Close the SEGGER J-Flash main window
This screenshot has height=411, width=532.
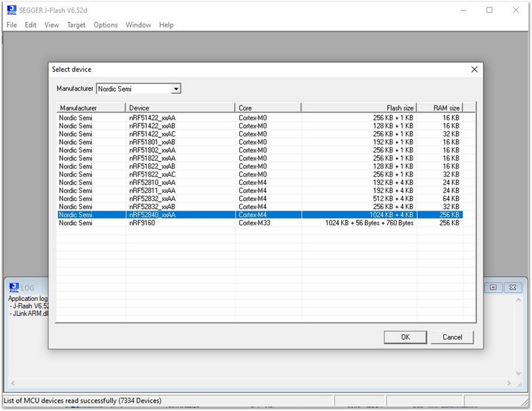tap(516, 10)
